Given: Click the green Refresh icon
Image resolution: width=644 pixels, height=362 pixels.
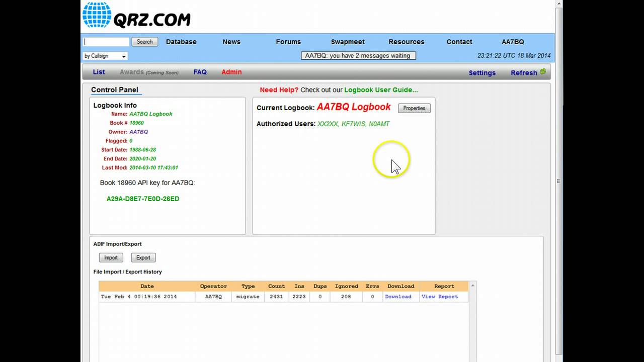Looking at the screenshot, I should (543, 72).
